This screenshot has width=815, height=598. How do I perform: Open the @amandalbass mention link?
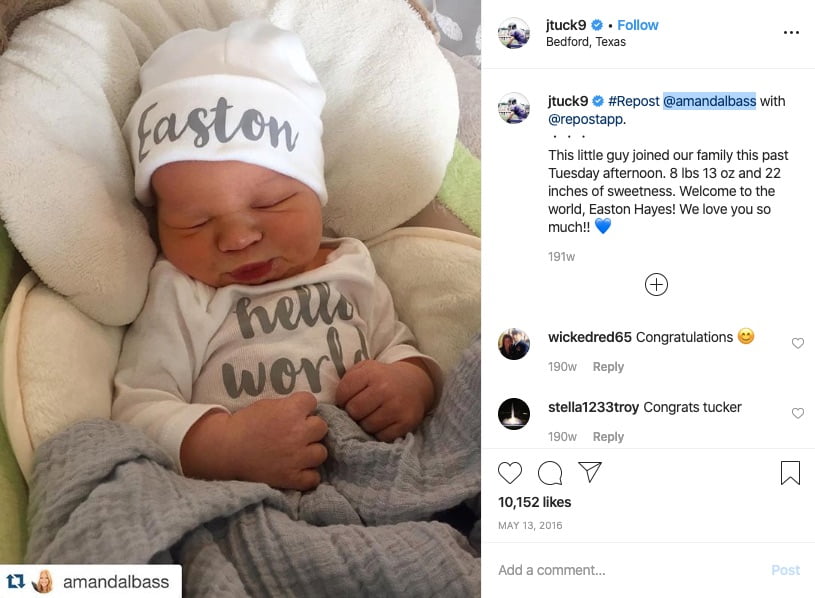pyautogui.click(x=709, y=101)
